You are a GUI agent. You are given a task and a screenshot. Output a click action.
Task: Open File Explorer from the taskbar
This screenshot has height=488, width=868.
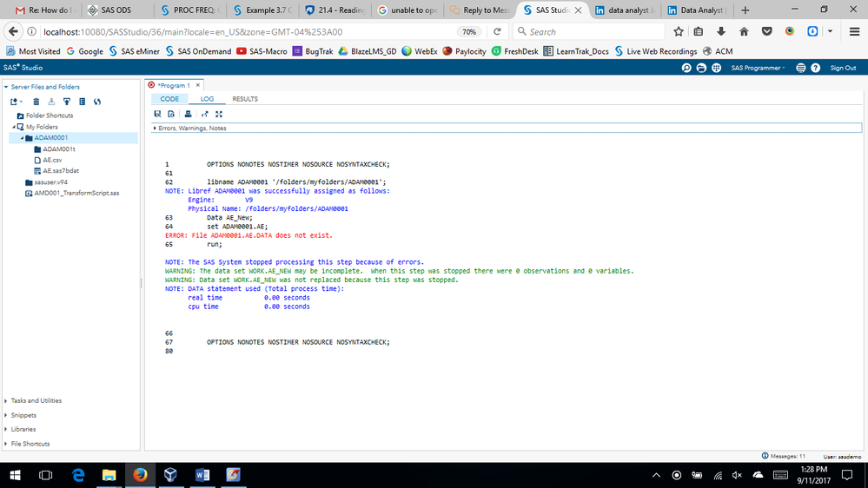(x=109, y=475)
